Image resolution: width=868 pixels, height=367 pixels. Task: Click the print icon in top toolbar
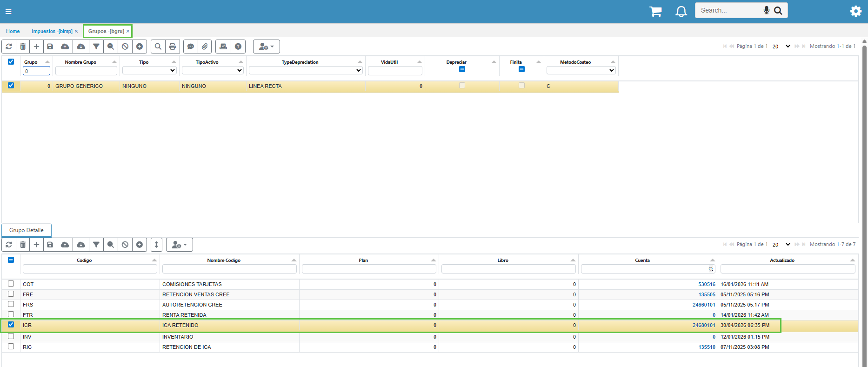pos(173,47)
